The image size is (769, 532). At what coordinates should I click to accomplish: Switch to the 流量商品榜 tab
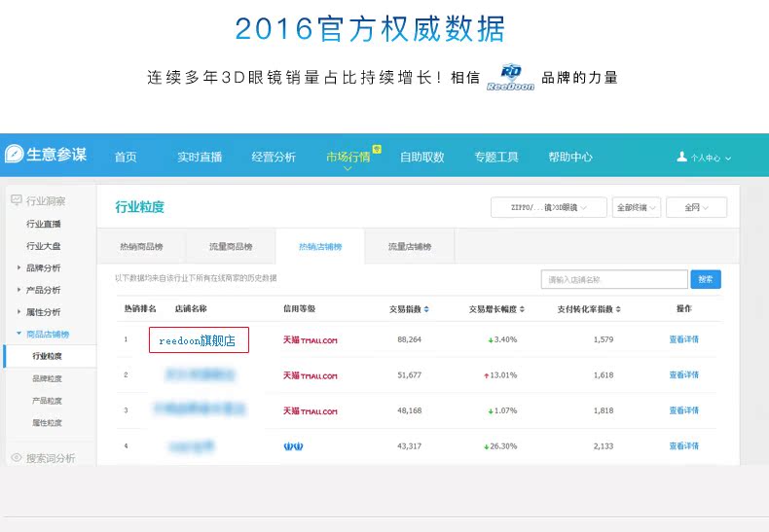click(231, 246)
